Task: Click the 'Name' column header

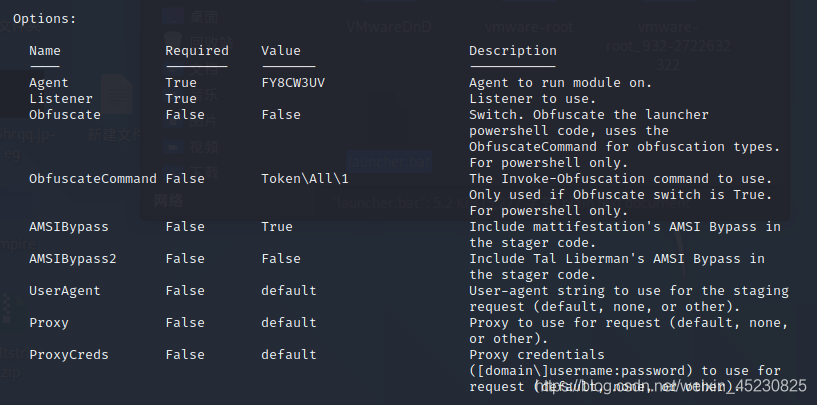Action: tap(45, 51)
